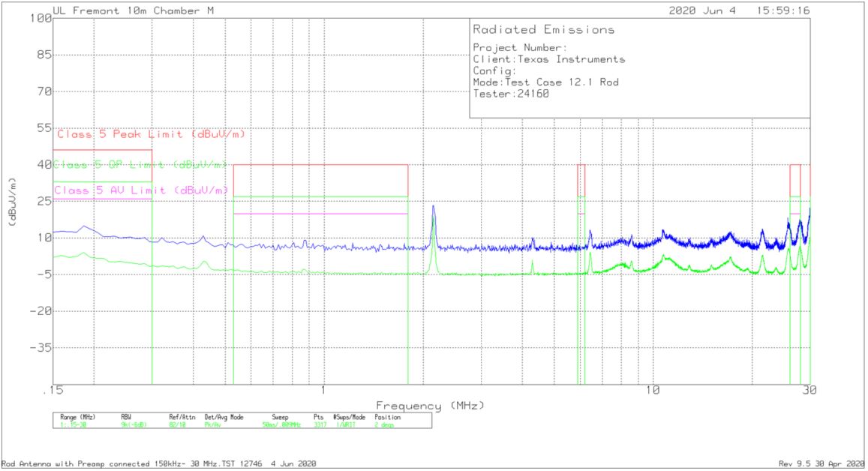Select the Tester:24160 entry
The height and width of the screenshot is (471, 868).
coord(507,94)
